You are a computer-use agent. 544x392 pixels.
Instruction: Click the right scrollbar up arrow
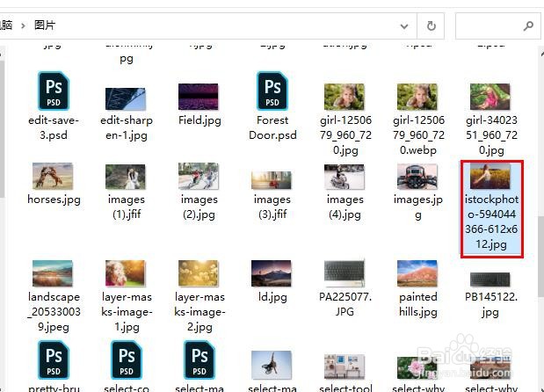click(x=541, y=54)
